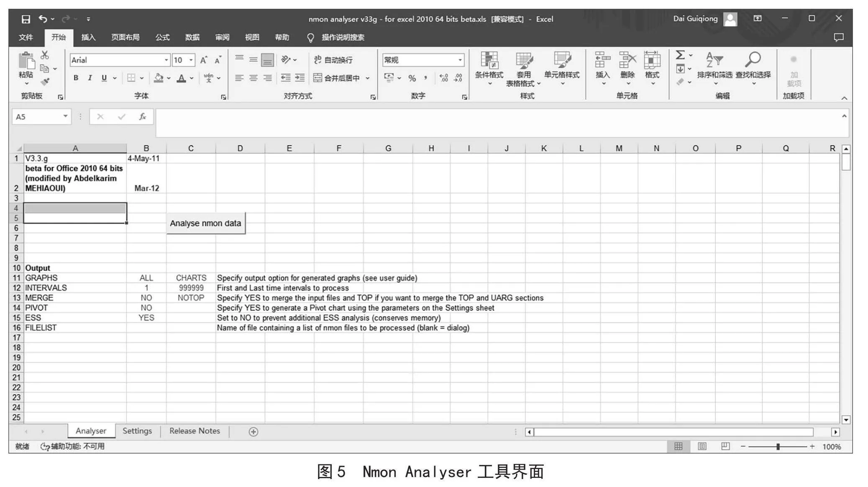This screenshot has width=868, height=487.
Task: Toggle bottom align button
Action: [267, 60]
